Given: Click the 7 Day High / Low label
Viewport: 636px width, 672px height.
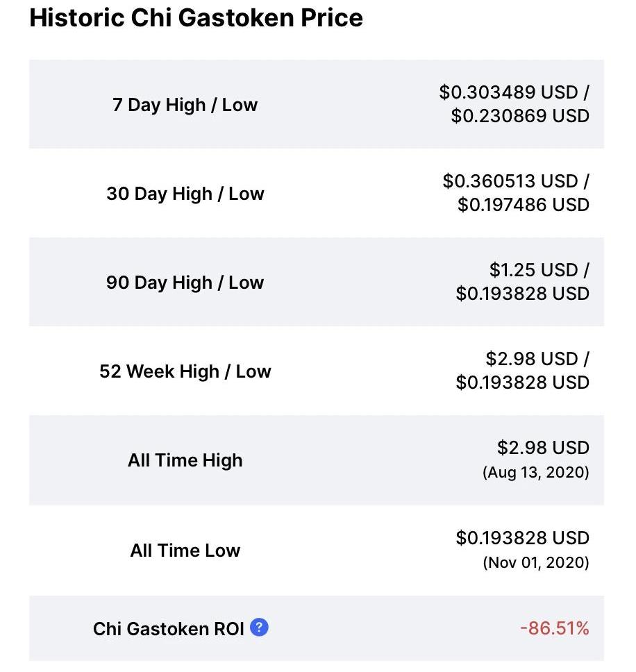Looking at the screenshot, I should 185,105.
